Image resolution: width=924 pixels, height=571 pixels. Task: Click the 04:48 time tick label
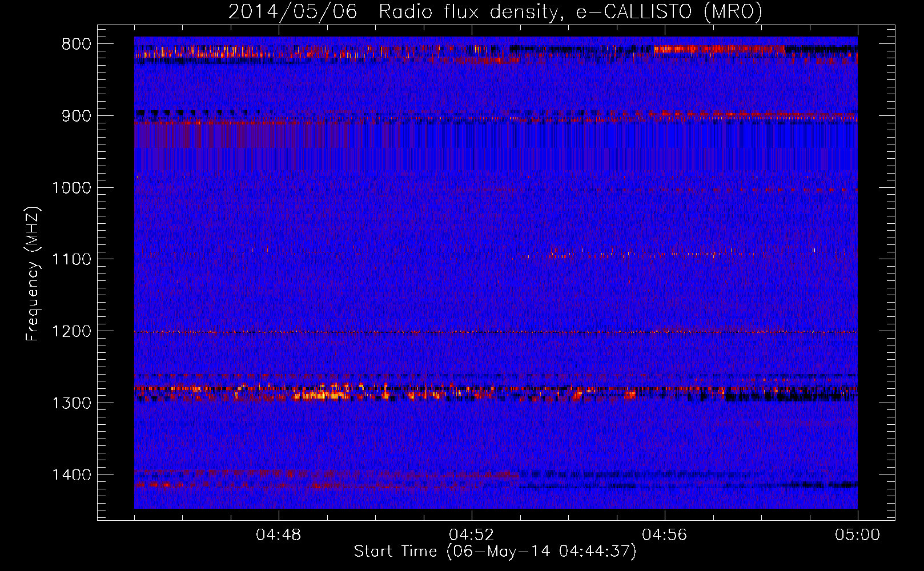tap(279, 535)
